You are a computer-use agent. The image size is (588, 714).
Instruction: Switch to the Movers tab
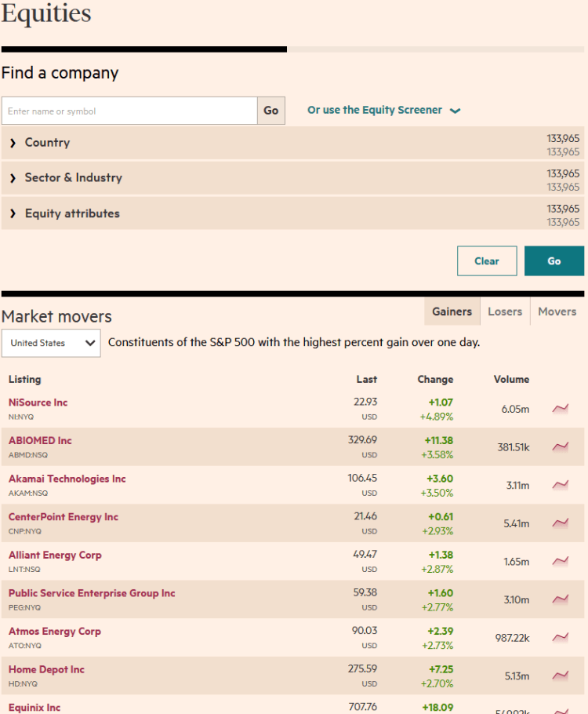[557, 311]
